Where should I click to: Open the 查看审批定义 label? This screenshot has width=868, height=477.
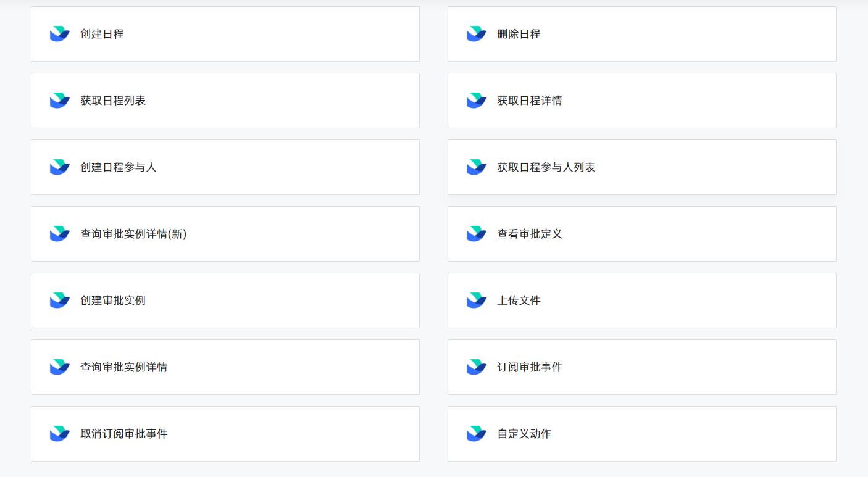pos(530,234)
